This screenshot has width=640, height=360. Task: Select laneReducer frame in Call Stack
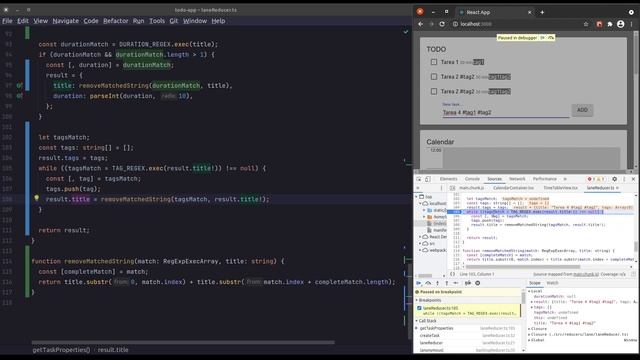[431, 343]
